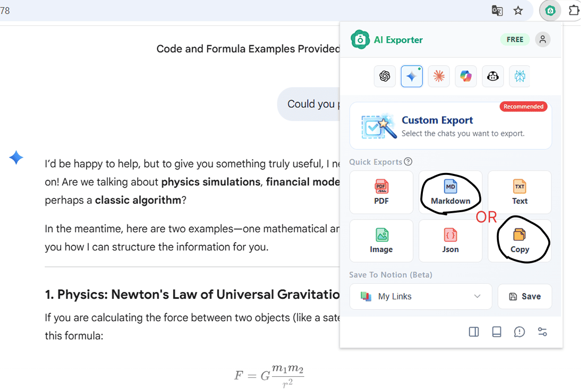Open the book documentation icon
Image resolution: width=588 pixels, height=392 pixels.
pos(496,332)
